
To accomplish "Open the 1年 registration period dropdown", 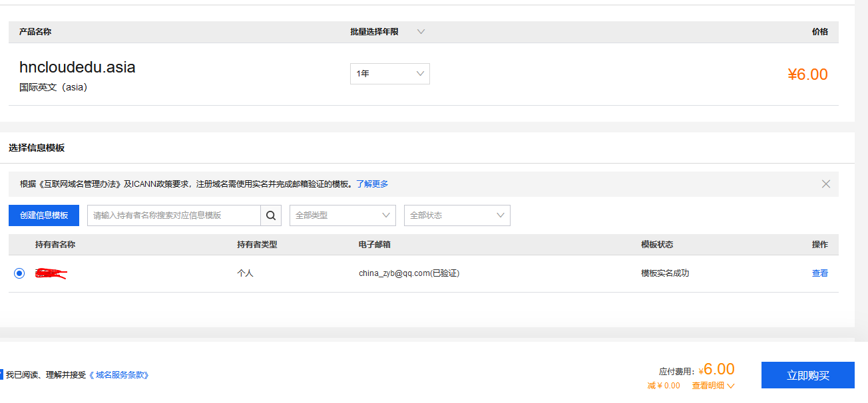I will [x=390, y=74].
